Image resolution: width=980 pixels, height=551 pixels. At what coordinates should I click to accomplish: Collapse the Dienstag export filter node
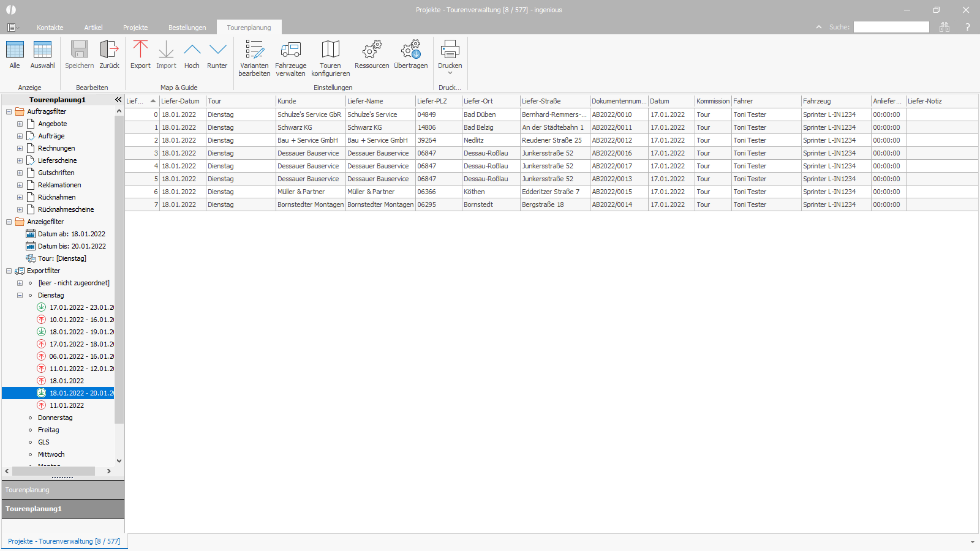click(x=20, y=295)
